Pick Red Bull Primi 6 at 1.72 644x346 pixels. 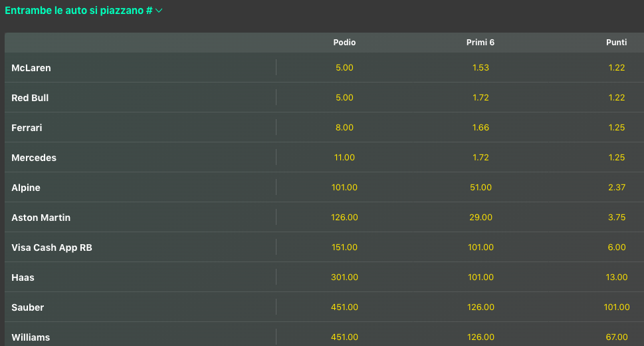pos(481,98)
